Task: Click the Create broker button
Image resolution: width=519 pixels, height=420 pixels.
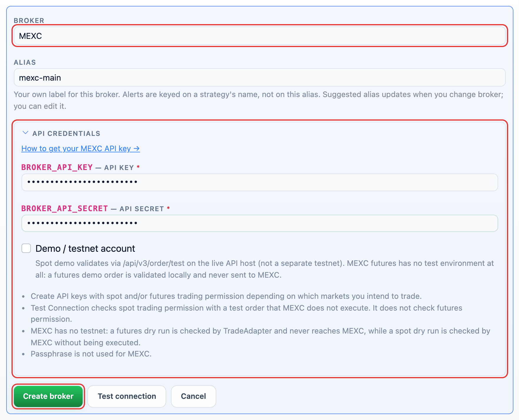Action: (48, 396)
